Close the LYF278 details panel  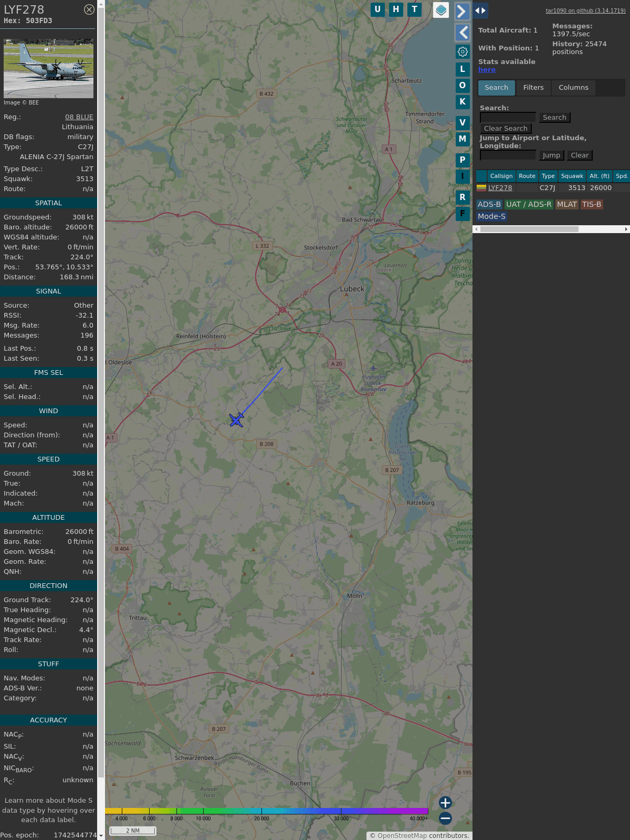(x=89, y=9)
